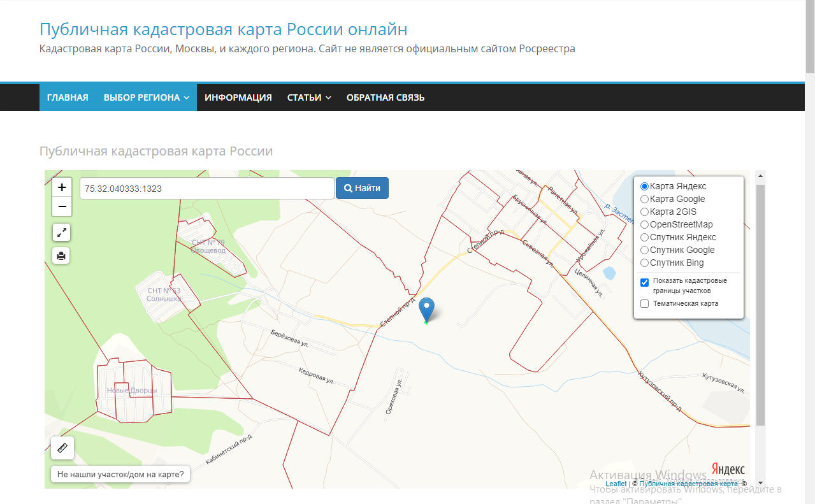Select OpenStreetMap radio option
Viewport: 815px width, 504px height.
644,225
